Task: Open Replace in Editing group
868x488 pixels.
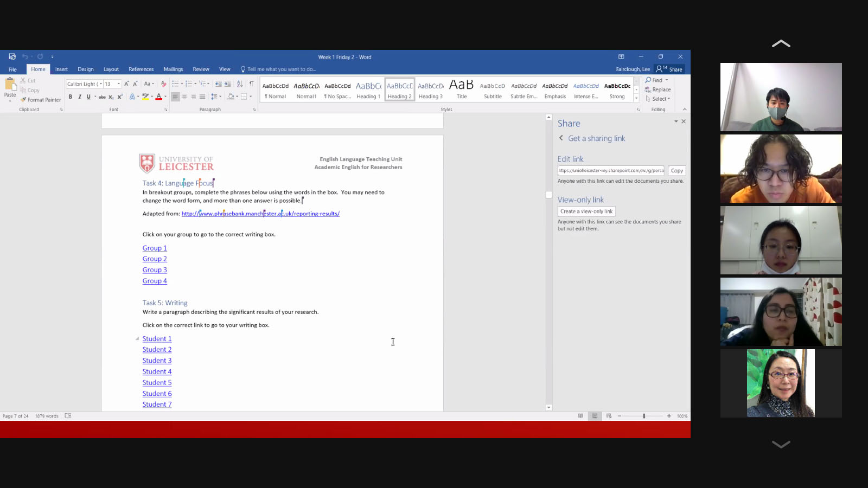Action: (x=658, y=89)
